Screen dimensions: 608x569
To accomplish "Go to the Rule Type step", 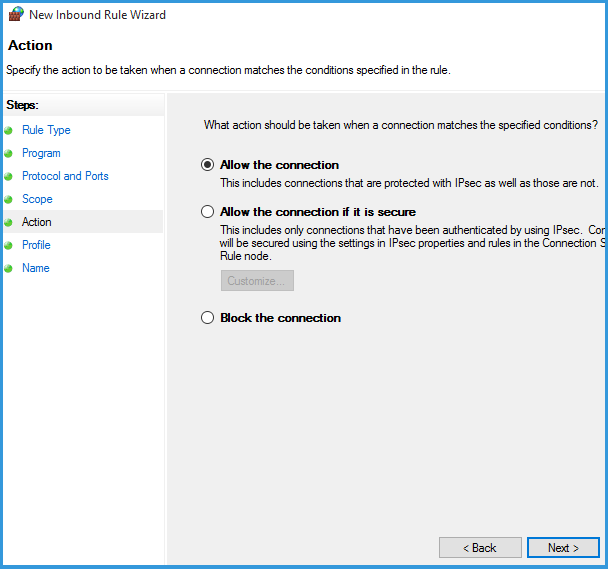I will 46,130.
